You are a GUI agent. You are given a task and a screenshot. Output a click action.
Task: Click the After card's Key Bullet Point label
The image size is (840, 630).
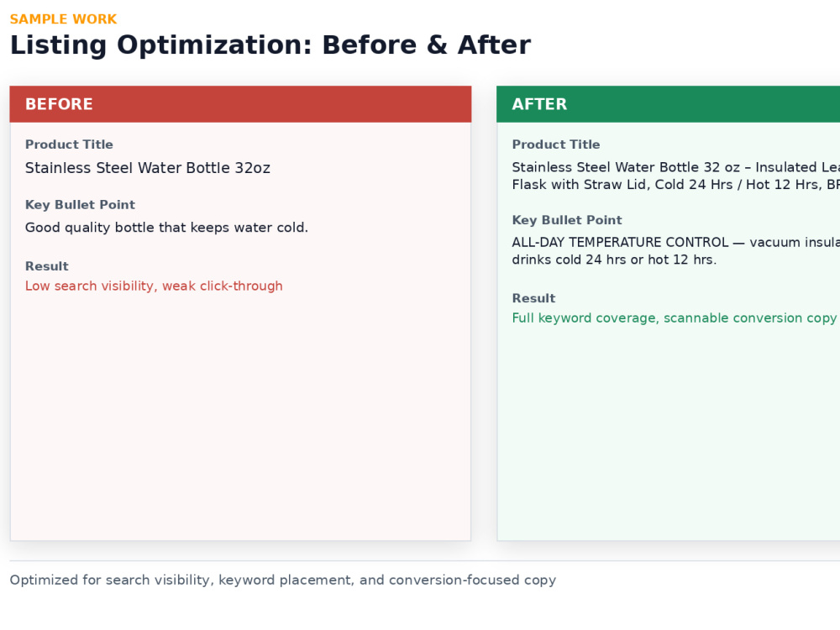567,220
